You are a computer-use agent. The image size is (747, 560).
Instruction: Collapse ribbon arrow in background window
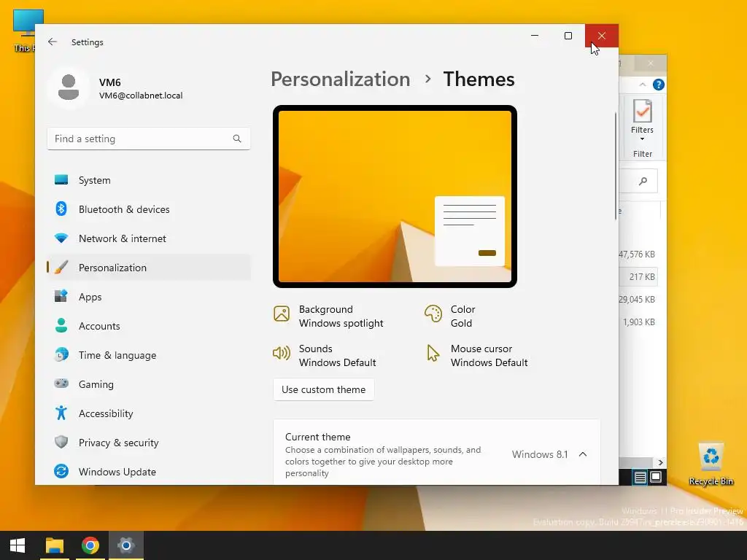click(x=642, y=85)
